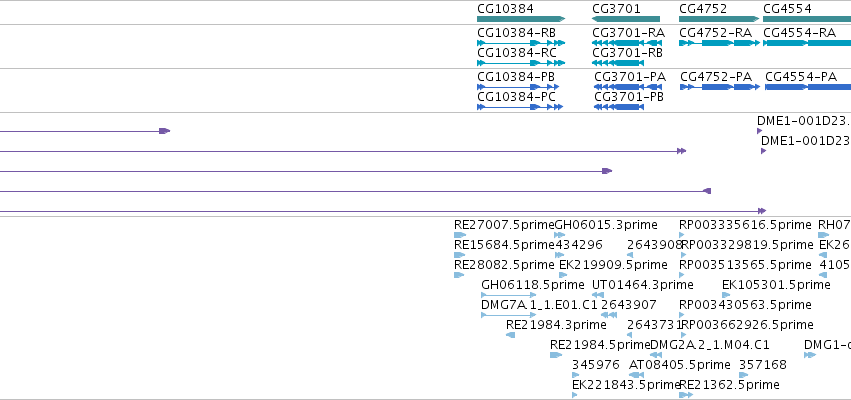Select the CG4752-PA protein feature

tap(720, 87)
